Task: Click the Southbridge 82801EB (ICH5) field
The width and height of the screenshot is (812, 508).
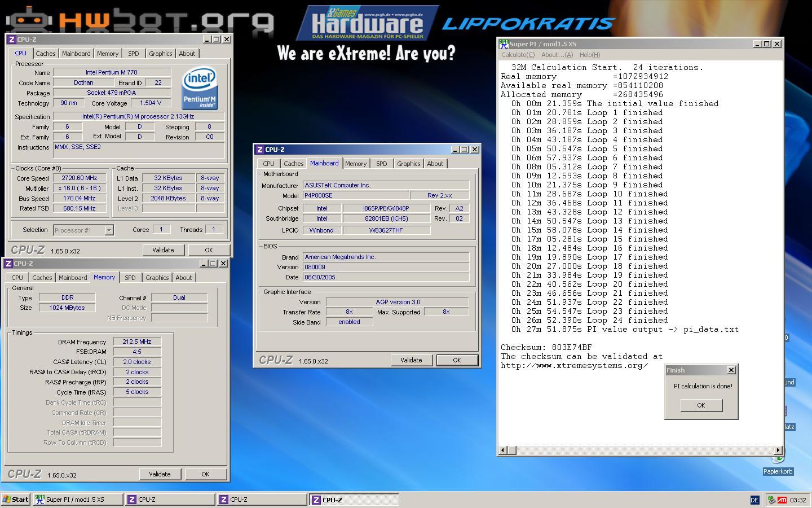Action: (386, 218)
